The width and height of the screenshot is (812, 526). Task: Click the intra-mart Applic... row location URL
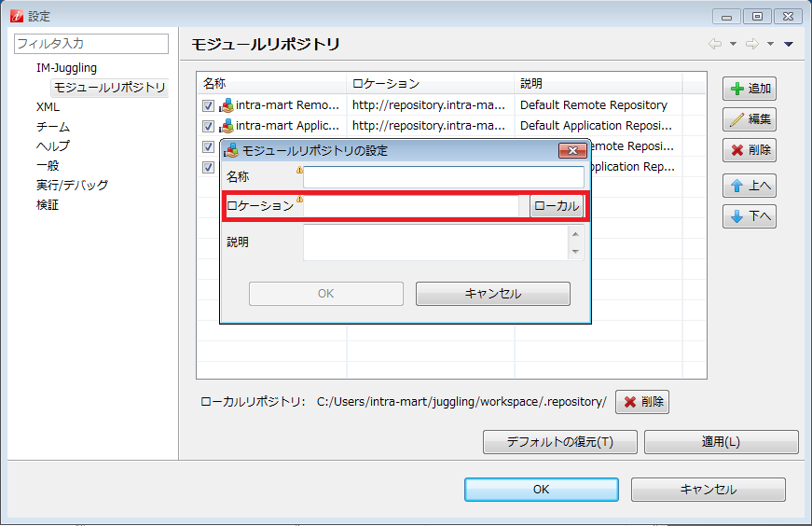(x=428, y=126)
